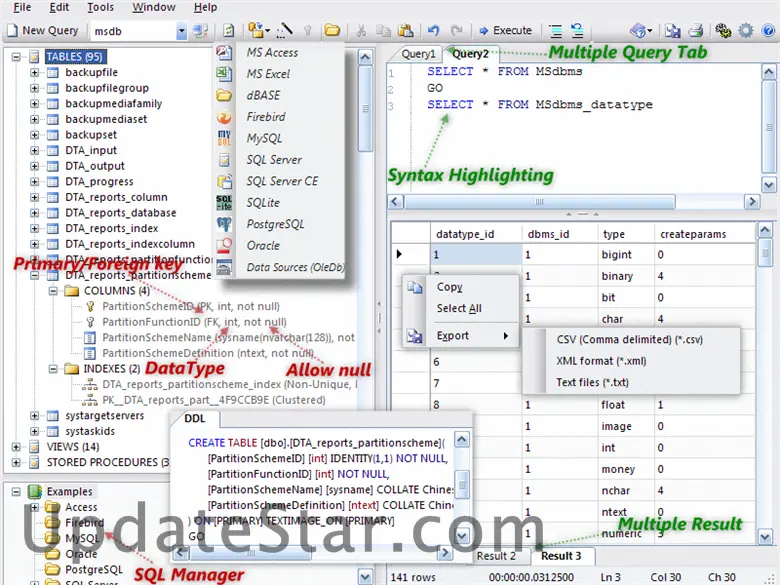Click the Print icon in toolbar
This screenshot has height=585, width=780.
pos(695,31)
